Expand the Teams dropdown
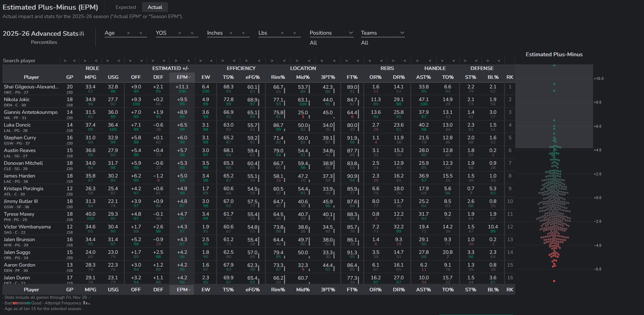This screenshot has height=315, width=644. [382, 33]
